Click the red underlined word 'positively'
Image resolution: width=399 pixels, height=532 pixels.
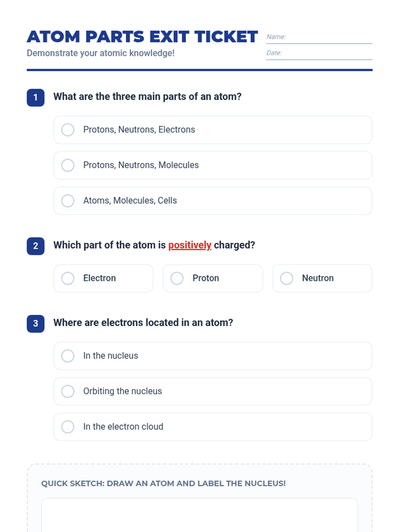coord(190,245)
